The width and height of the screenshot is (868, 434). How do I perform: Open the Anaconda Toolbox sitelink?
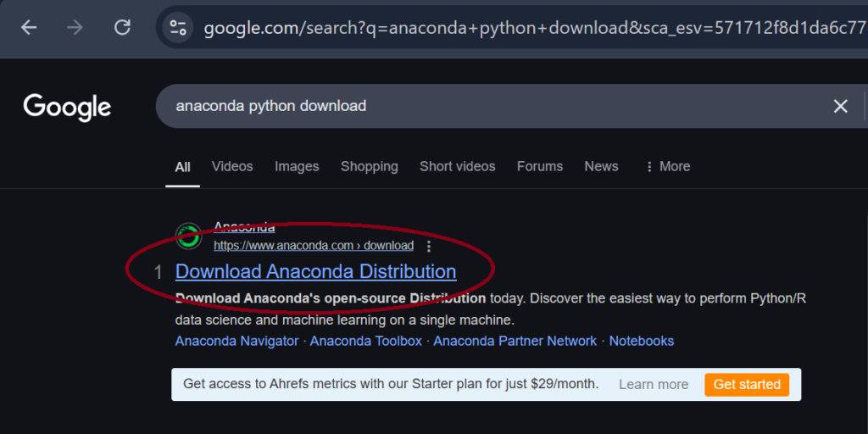366,341
